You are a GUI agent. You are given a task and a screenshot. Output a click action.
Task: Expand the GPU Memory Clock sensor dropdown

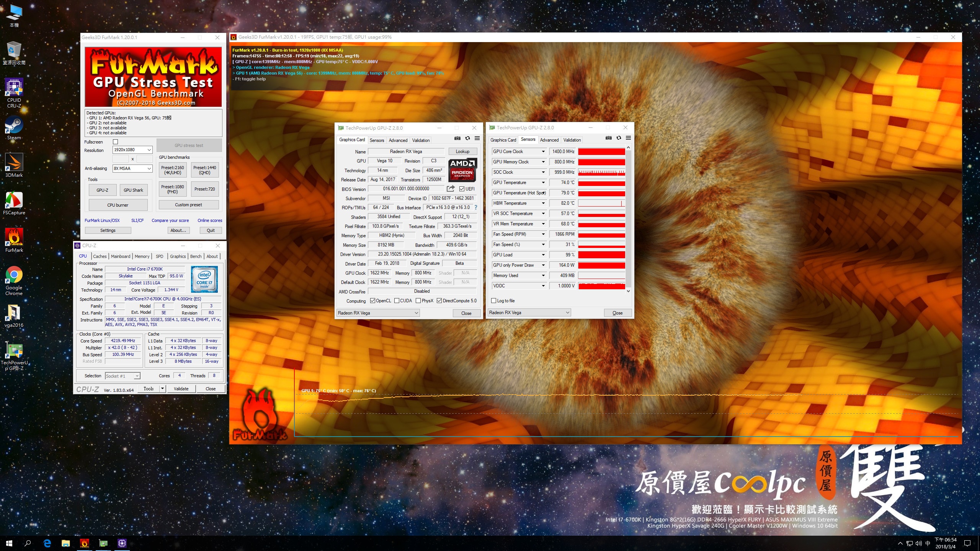(543, 162)
